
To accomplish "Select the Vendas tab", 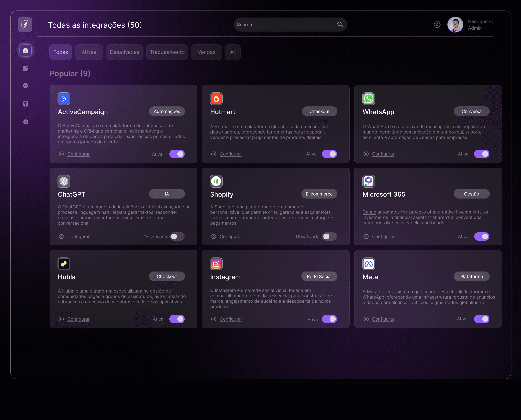I will (206, 52).
